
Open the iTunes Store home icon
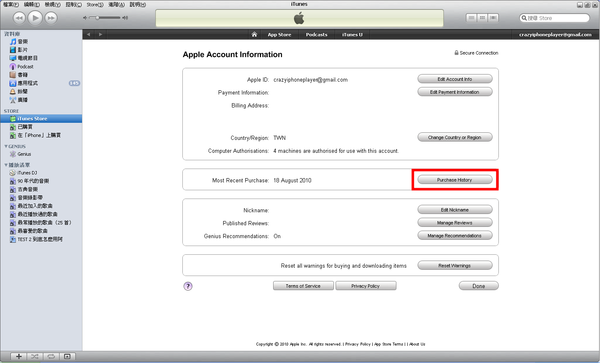254,34
